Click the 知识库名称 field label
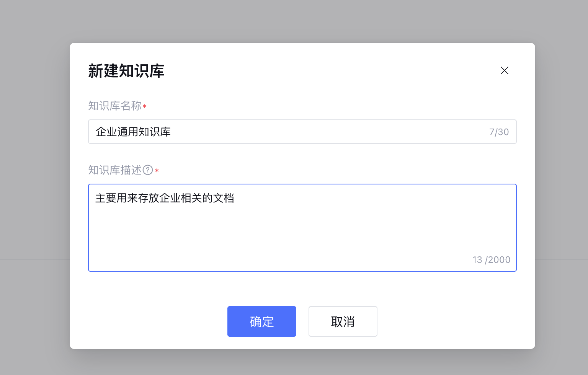The image size is (588, 375). 115,106
